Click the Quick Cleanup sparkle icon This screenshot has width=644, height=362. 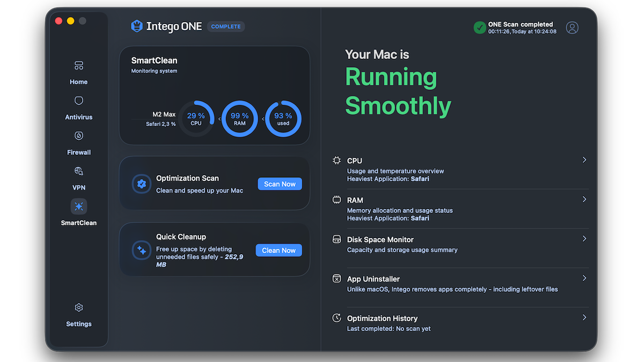coord(142,250)
